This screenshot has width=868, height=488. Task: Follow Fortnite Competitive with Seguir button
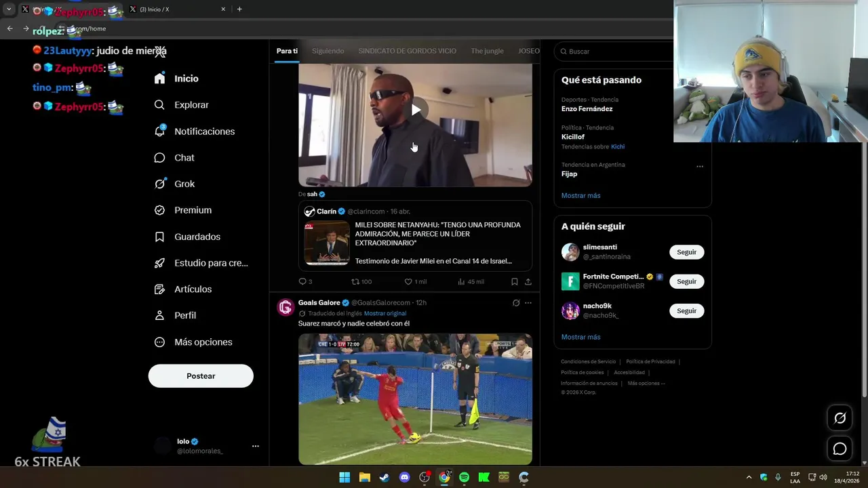pos(686,281)
